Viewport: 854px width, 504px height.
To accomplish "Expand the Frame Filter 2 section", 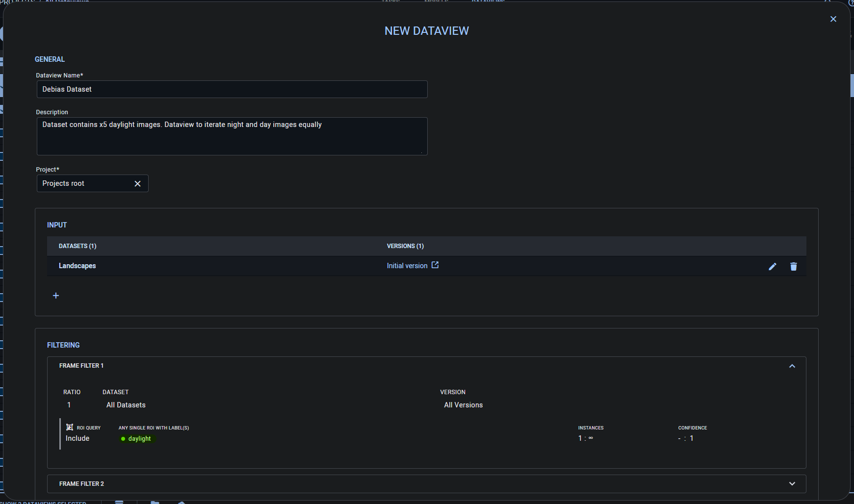I will coord(792,483).
